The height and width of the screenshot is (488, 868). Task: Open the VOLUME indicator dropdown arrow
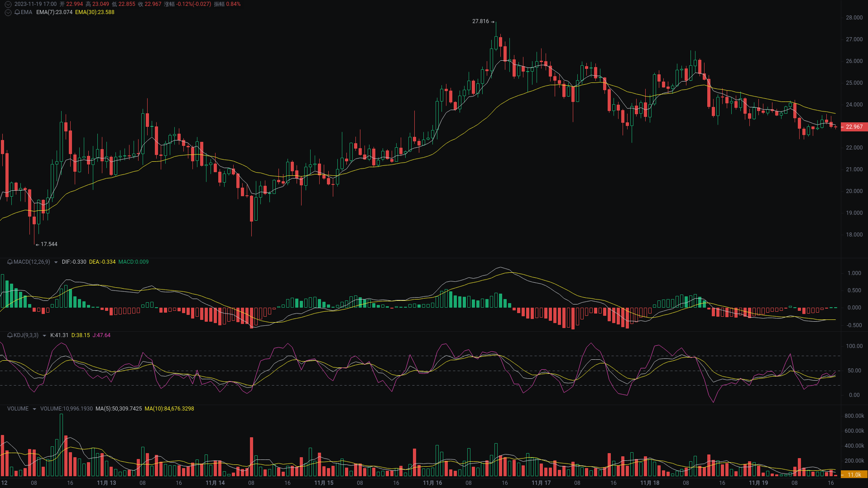(x=34, y=409)
